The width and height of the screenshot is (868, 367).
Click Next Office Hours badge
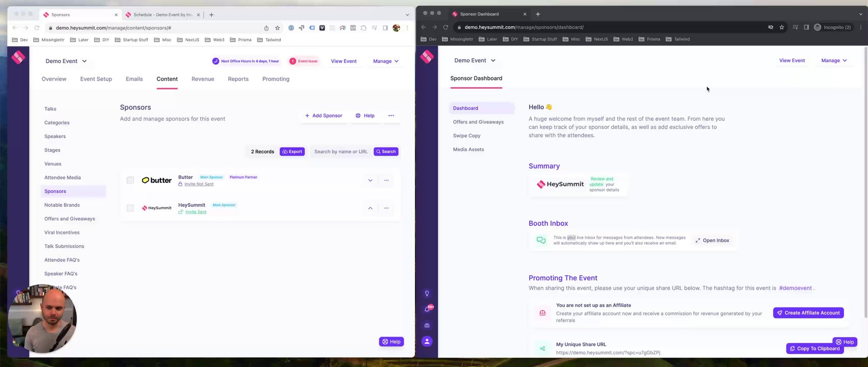coord(246,61)
